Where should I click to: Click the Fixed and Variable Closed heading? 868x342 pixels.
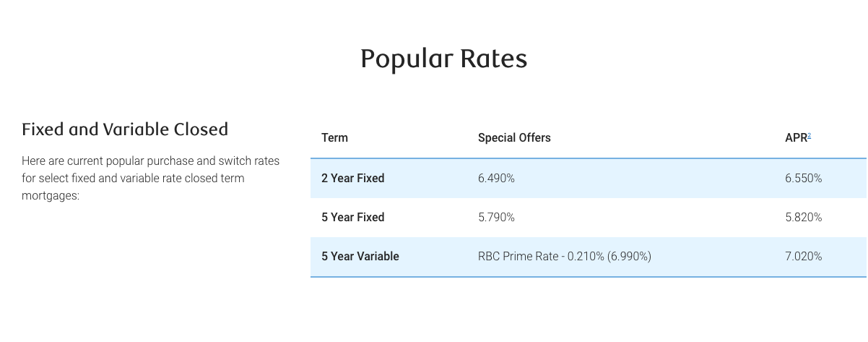coord(125,129)
